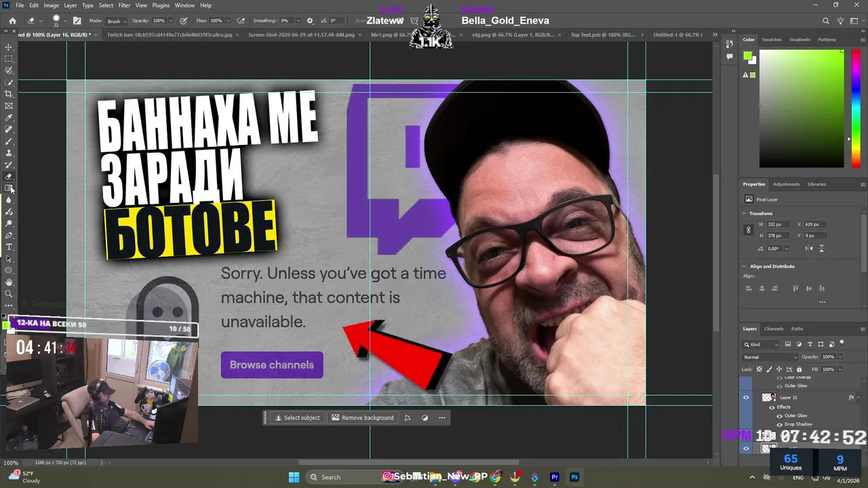Screen dimensions: 868x488
Task: Toggle Lock transparent pixels
Action: coord(758,369)
